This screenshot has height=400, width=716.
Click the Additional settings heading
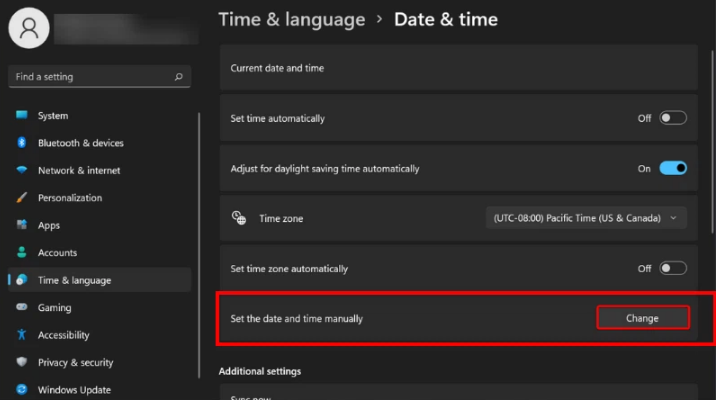(260, 371)
